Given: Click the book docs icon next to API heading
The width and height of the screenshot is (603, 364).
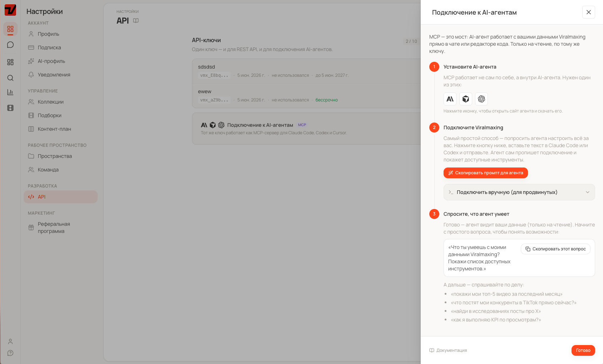Looking at the screenshot, I should (136, 21).
